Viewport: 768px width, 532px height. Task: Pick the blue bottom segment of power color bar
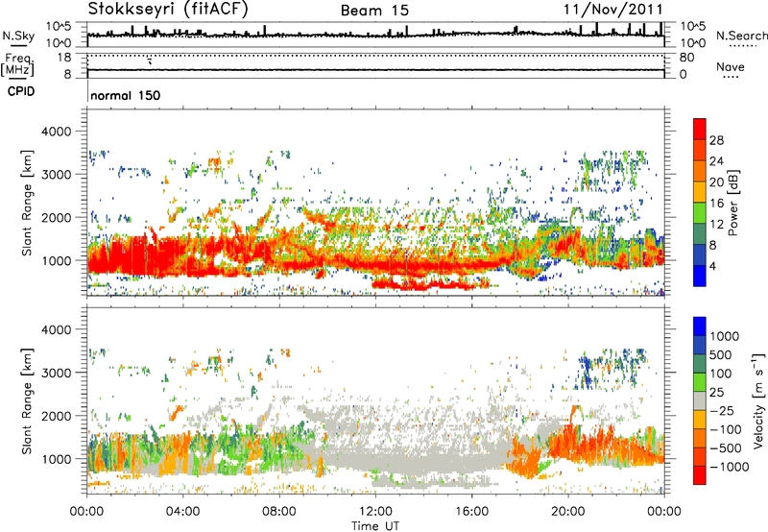tap(700, 277)
